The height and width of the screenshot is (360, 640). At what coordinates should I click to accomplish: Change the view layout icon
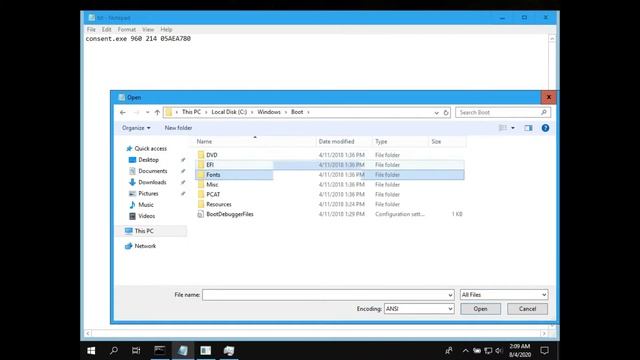click(503, 128)
